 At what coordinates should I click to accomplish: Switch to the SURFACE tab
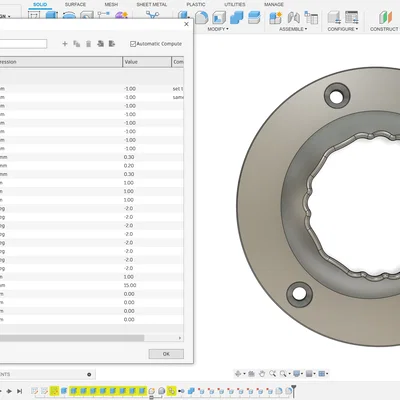tap(75, 4)
